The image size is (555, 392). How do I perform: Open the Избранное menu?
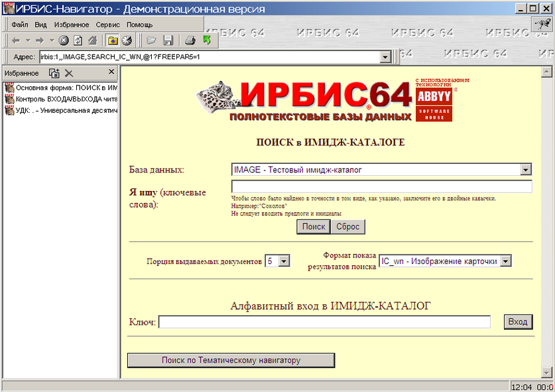point(71,25)
